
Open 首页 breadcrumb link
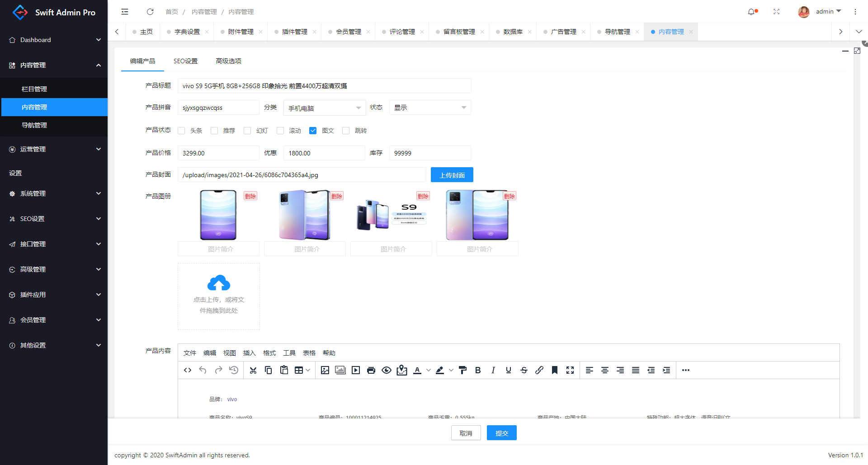(x=172, y=12)
